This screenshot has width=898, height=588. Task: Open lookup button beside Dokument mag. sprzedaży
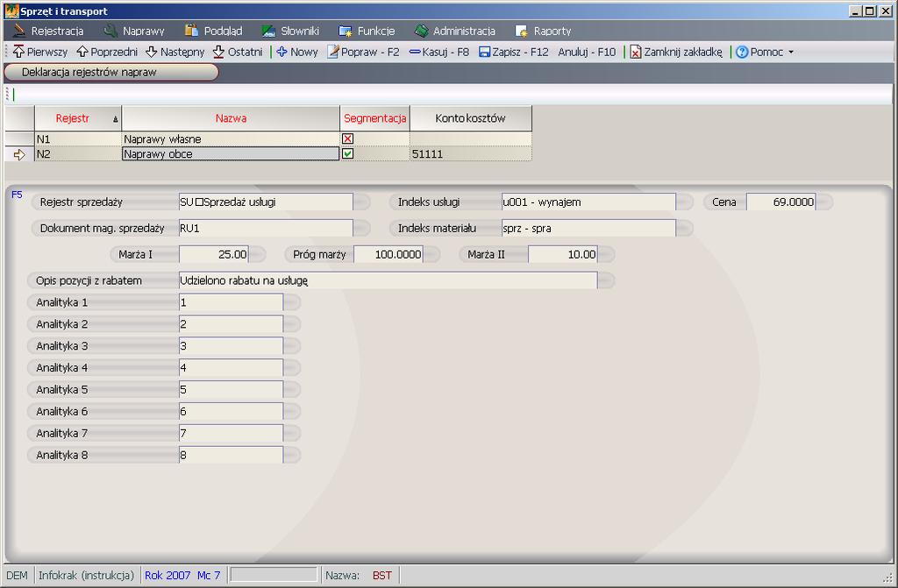[362, 229]
